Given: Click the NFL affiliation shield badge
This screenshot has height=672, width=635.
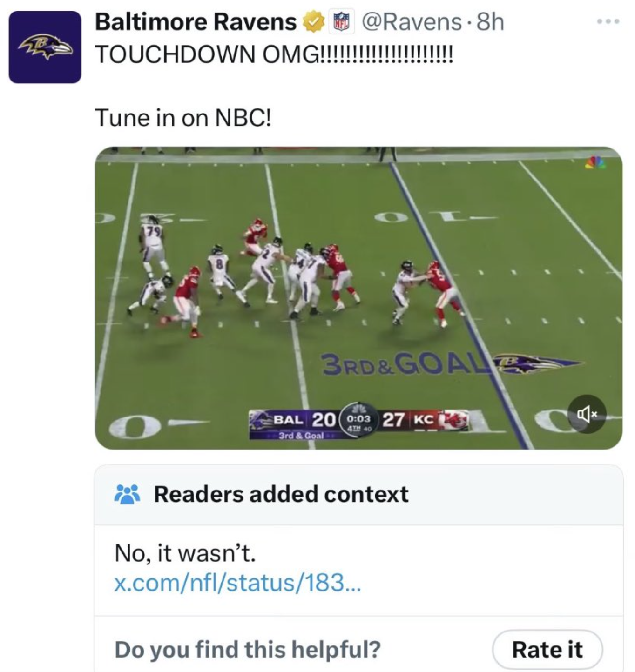Looking at the screenshot, I should point(341,22).
